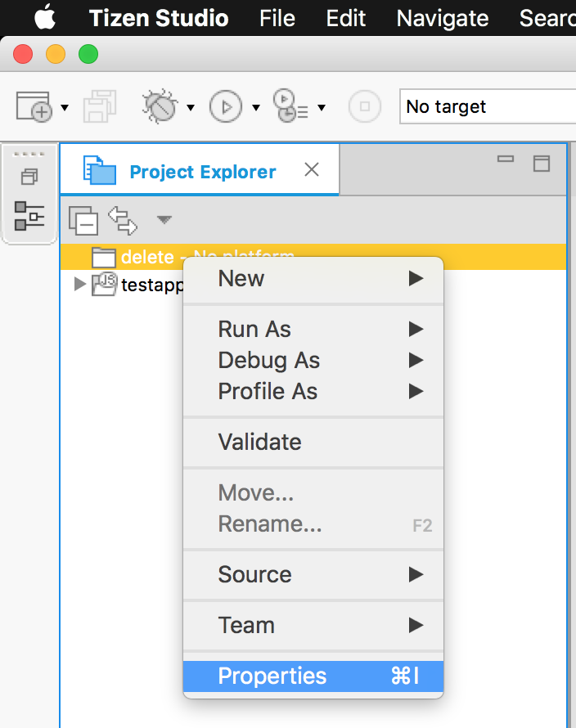This screenshot has width=576, height=728.
Task: Expand the testapp project tree node
Action: [80, 285]
